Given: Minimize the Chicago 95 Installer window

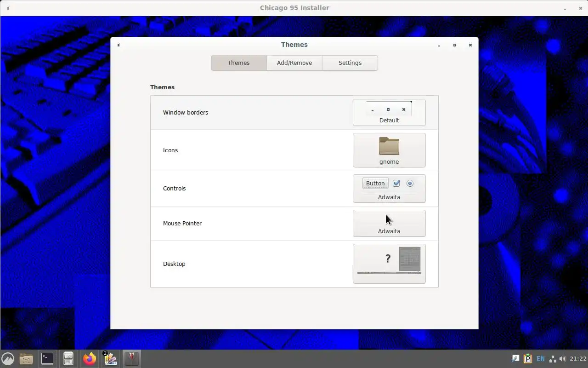Looking at the screenshot, I should tap(565, 8).
